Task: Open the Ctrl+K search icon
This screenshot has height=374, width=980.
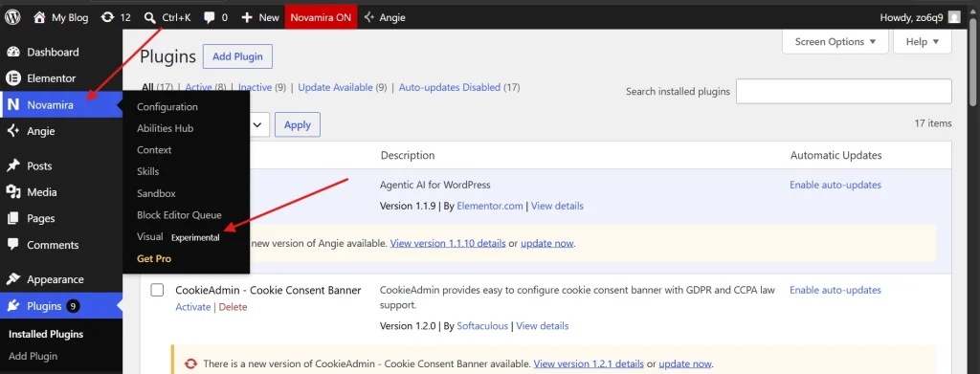Action: (150, 17)
